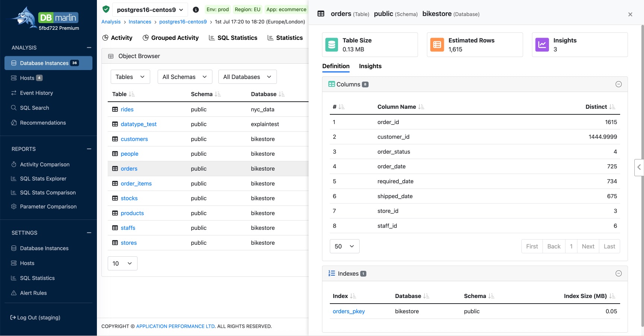Click the Instances breadcrumb link
The height and width of the screenshot is (336, 644).
[140, 22]
